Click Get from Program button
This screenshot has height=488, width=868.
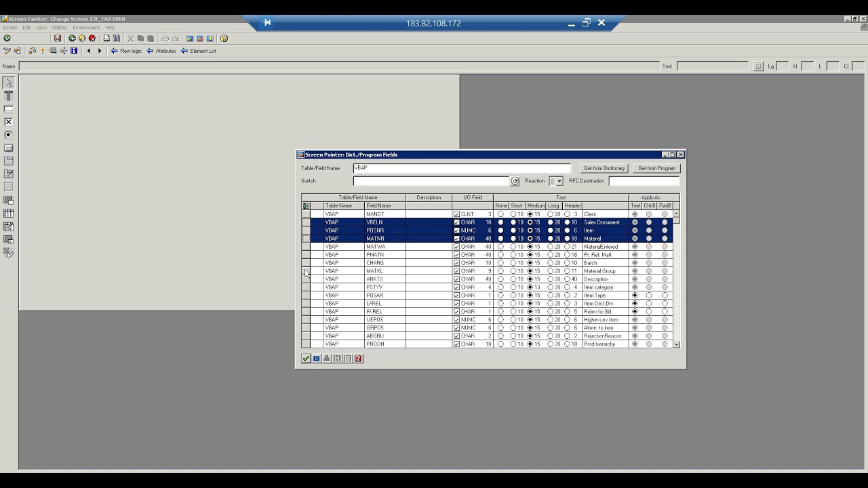(x=656, y=168)
